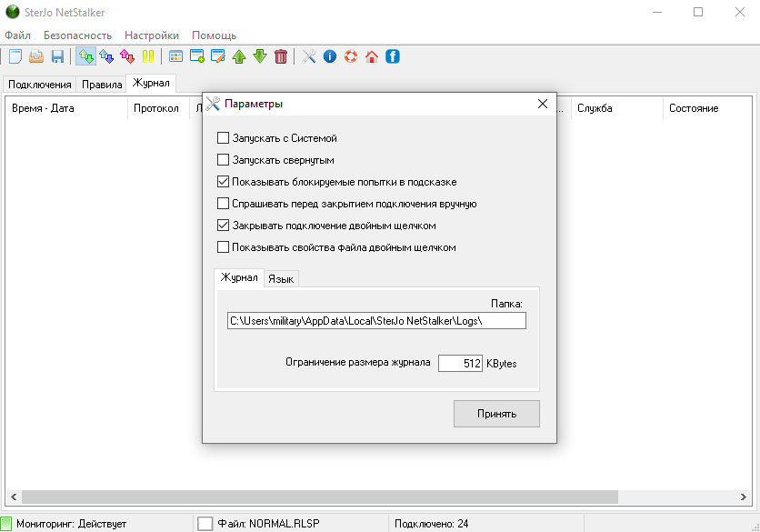Maximize the SterJo NetStalker window
This screenshot has height=532, width=760.
[698, 12]
